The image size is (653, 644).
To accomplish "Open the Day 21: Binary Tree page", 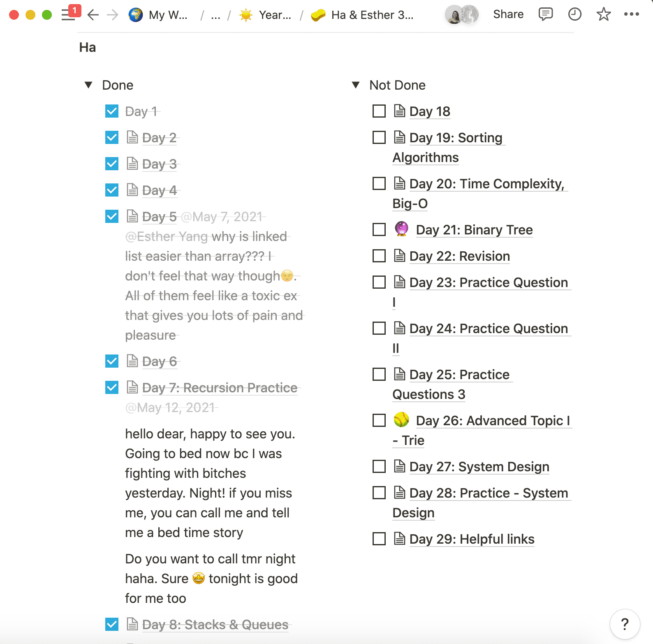I will 474,230.
